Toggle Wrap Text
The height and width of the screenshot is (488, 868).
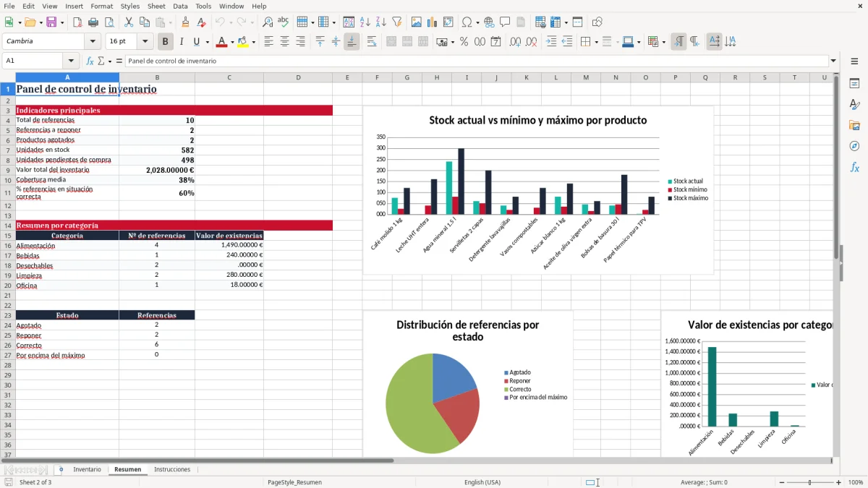coord(372,42)
